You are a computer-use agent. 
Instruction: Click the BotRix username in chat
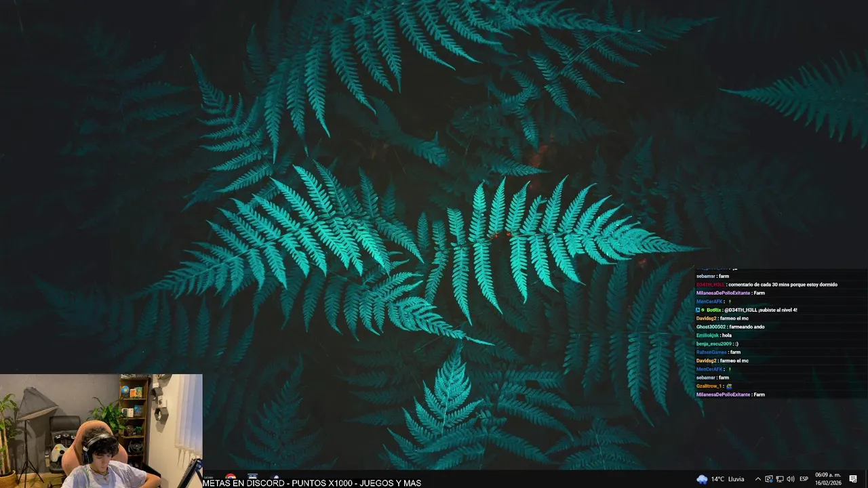(x=713, y=310)
